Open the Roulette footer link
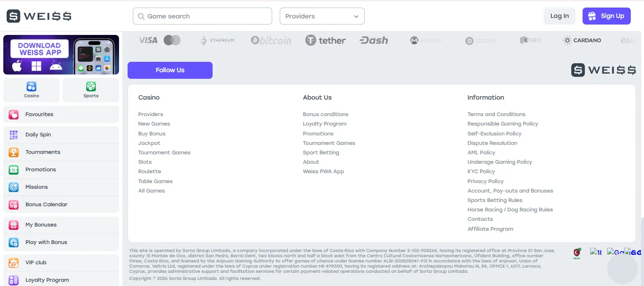Viewport: 644px width, 286px height. point(150,171)
